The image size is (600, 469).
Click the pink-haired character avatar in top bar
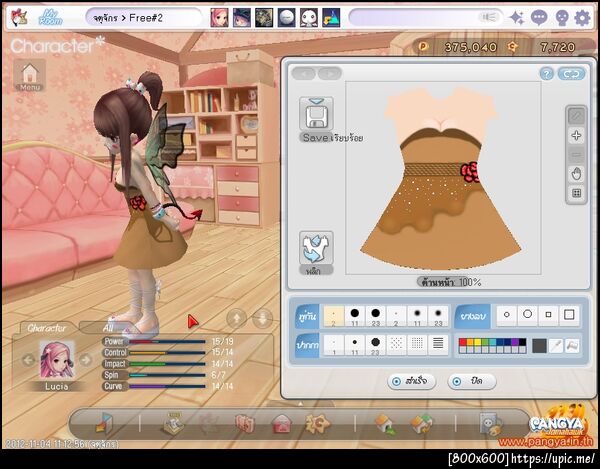(219, 18)
